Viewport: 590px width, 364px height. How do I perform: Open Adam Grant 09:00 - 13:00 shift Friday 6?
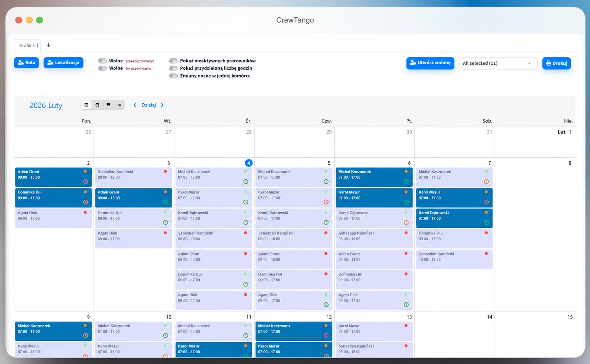point(374,260)
